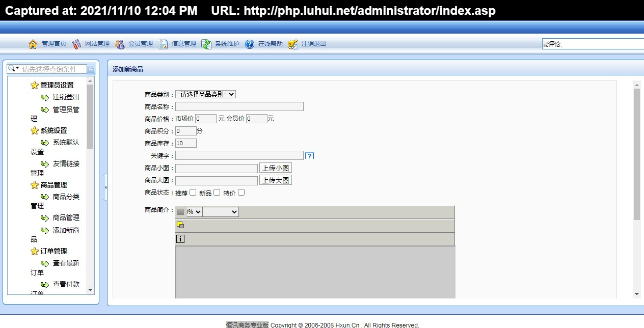The height and width of the screenshot is (328, 644).
Task: Open 管理首页 in top menu
Action: 54,44
